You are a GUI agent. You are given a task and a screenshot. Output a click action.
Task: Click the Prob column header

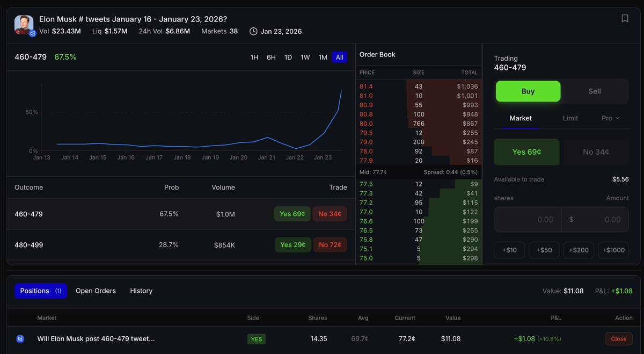coord(172,187)
